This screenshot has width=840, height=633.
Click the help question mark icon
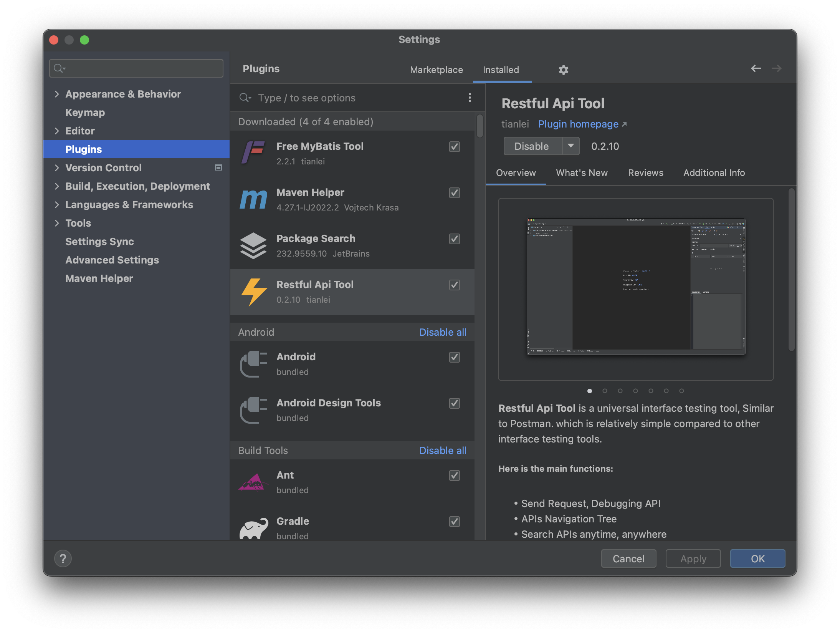pyautogui.click(x=63, y=558)
